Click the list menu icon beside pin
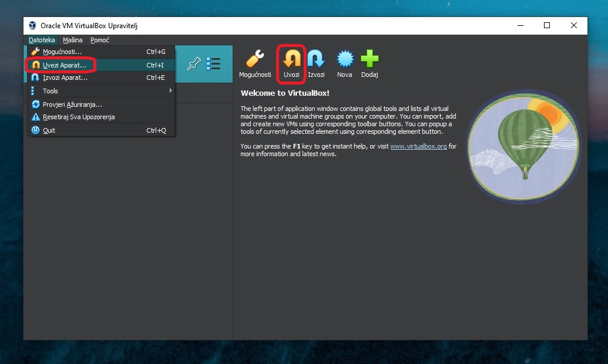This screenshot has width=608, height=364. point(213,64)
